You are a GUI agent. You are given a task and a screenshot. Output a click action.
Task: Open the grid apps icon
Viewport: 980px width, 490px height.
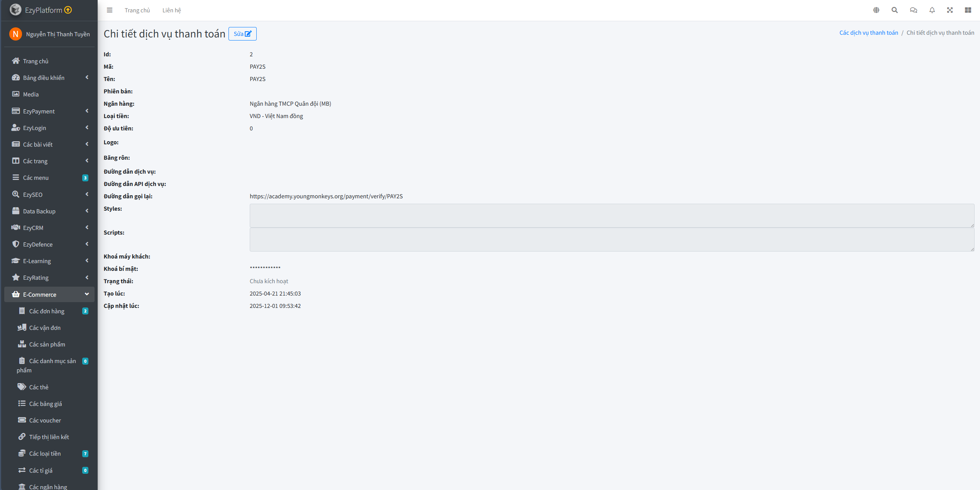click(x=968, y=10)
